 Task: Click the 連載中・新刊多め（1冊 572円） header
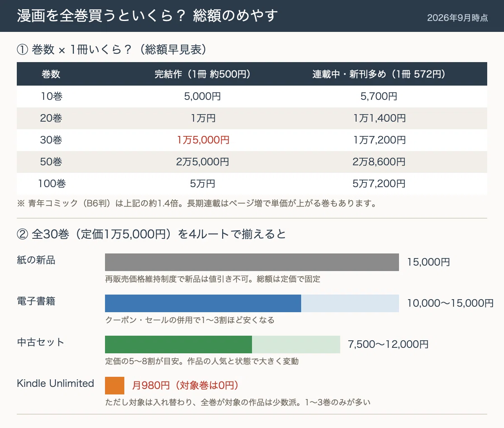click(x=379, y=74)
